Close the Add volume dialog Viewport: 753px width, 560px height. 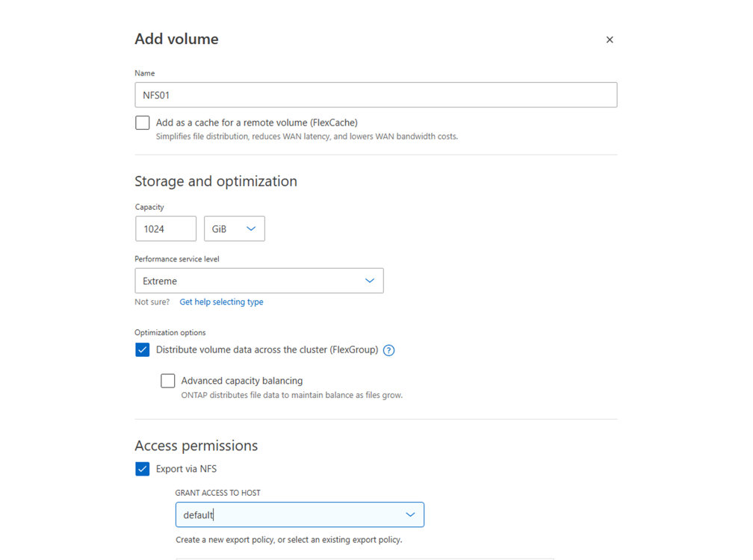click(610, 40)
